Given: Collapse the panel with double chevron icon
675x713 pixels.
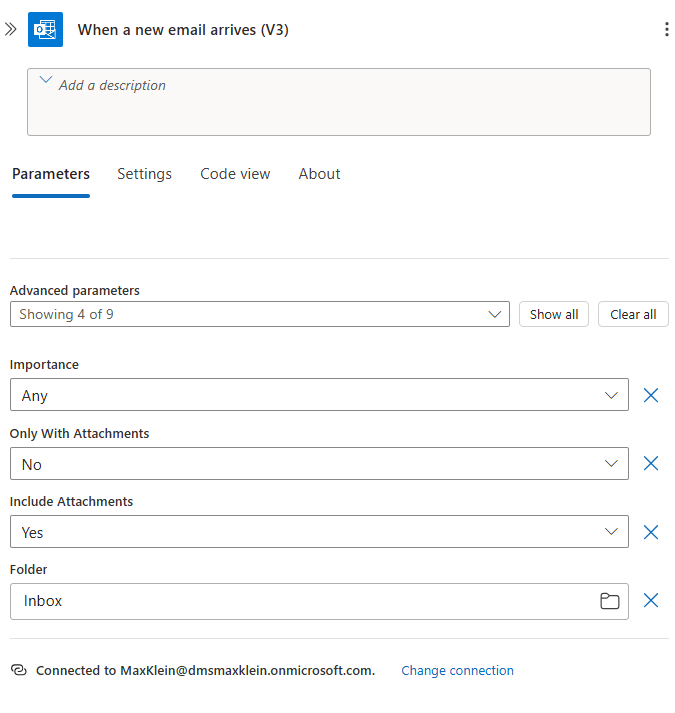Looking at the screenshot, I should (11, 29).
